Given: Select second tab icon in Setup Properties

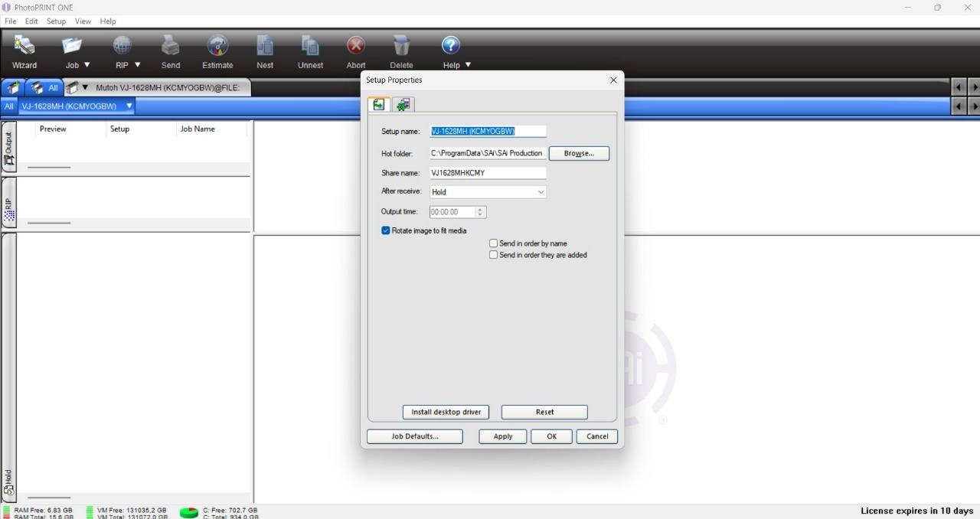Looking at the screenshot, I should tap(403, 105).
